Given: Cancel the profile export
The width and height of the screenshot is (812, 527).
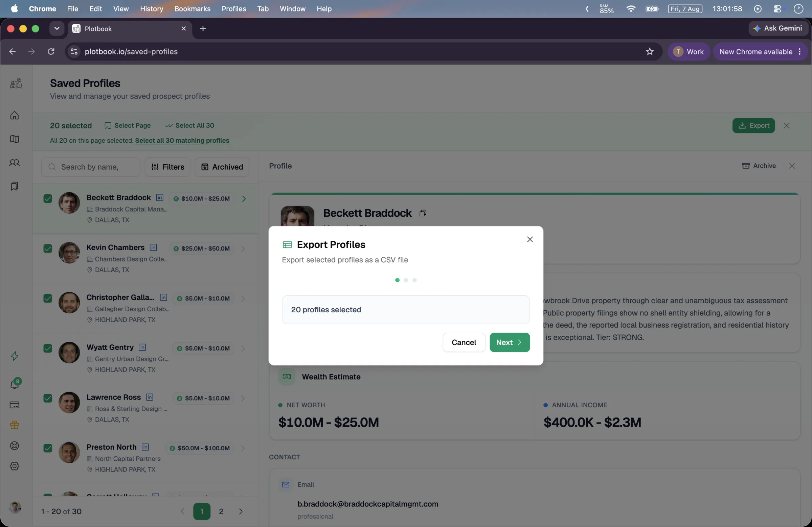Looking at the screenshot, I should [464, 342].
